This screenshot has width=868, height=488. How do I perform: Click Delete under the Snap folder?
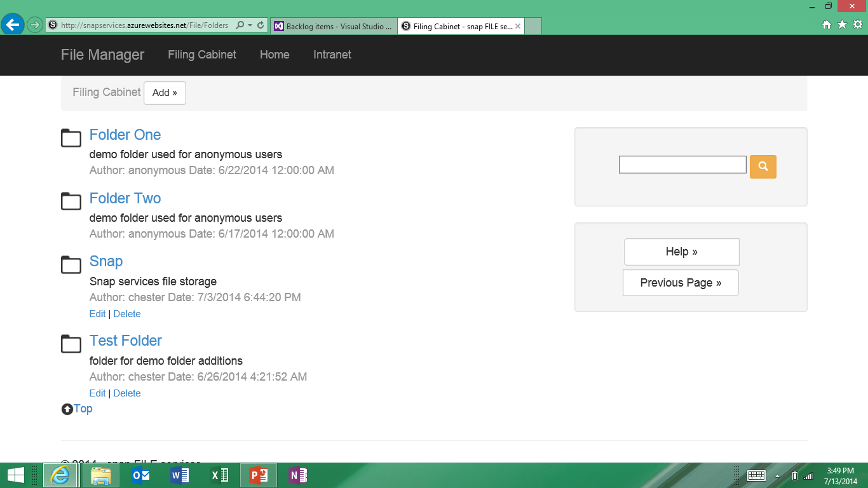point(127,314)
